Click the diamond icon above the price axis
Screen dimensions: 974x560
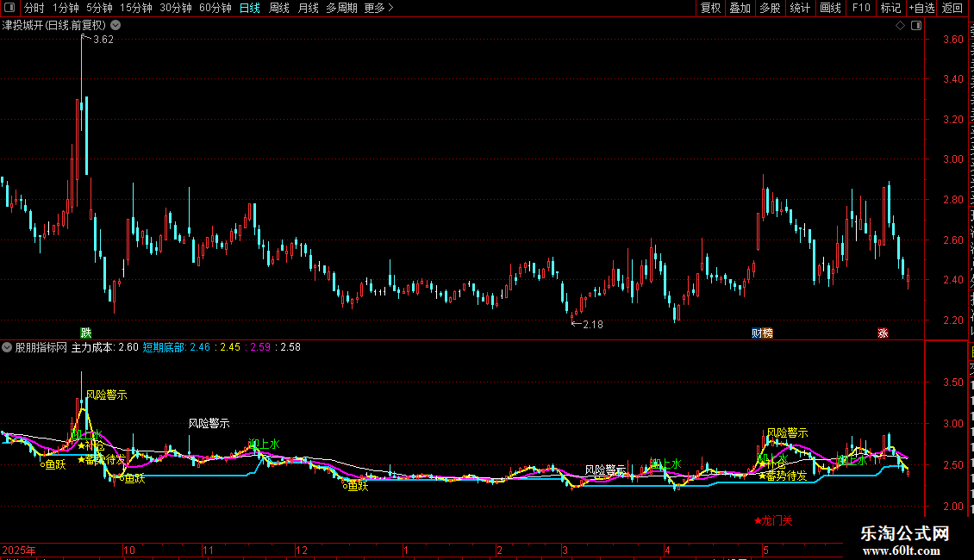(900, 26)
